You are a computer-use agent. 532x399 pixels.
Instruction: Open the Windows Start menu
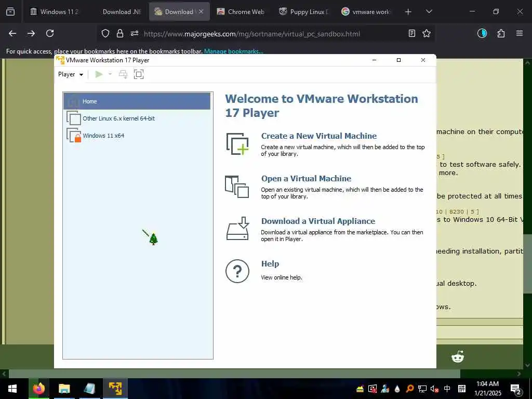[12, 389]
